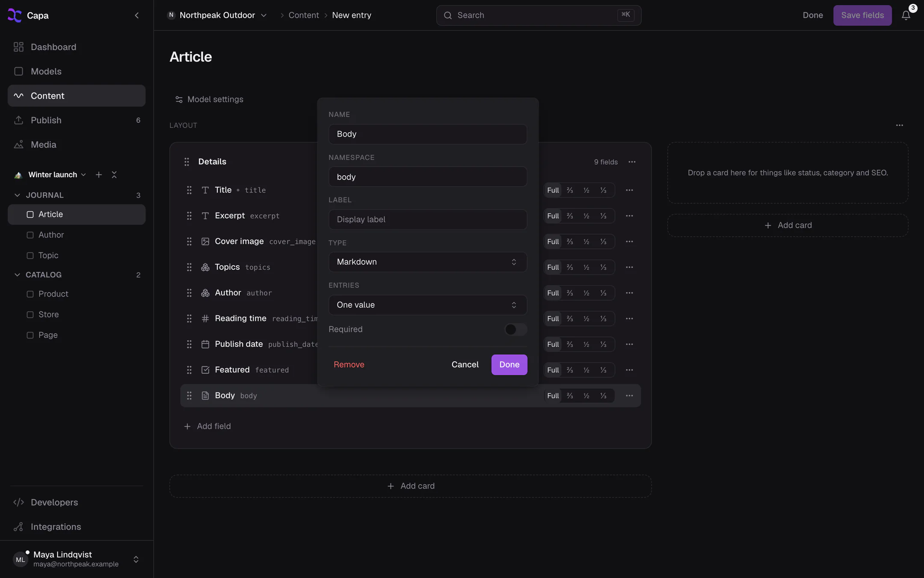Screen dimensions: 924x578
Task: Click Add card below the Details card
Action: click(411, 486)
